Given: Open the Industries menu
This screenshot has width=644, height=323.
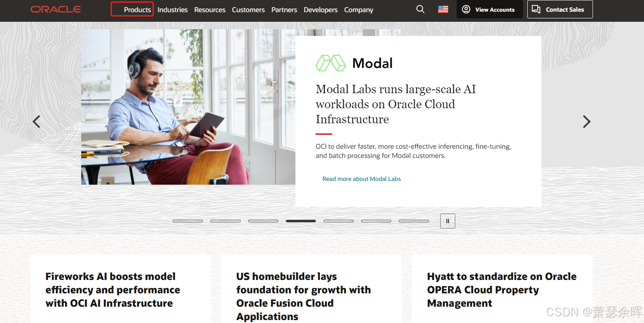Looking at the screenshot, I should pos(172,10).
